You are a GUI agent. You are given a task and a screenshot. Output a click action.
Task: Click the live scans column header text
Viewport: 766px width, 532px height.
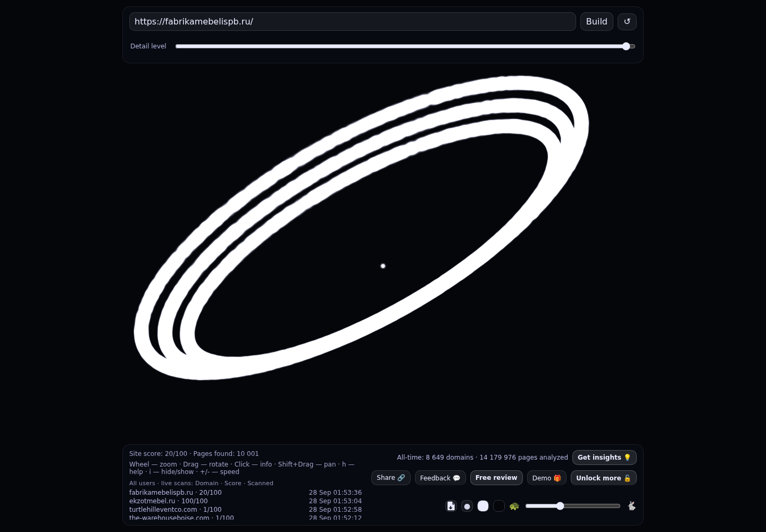pos(201,483)
